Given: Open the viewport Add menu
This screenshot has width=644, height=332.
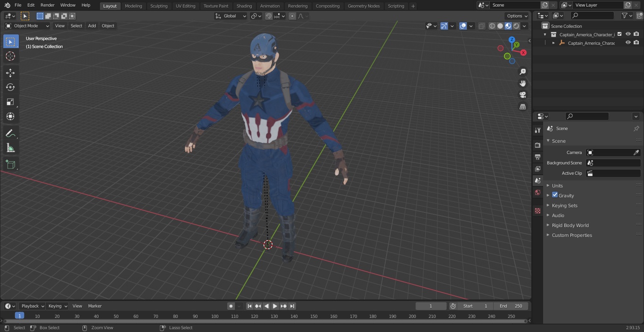Looking at the screenshot, I should pyautogui.click(x=92, y=26).
